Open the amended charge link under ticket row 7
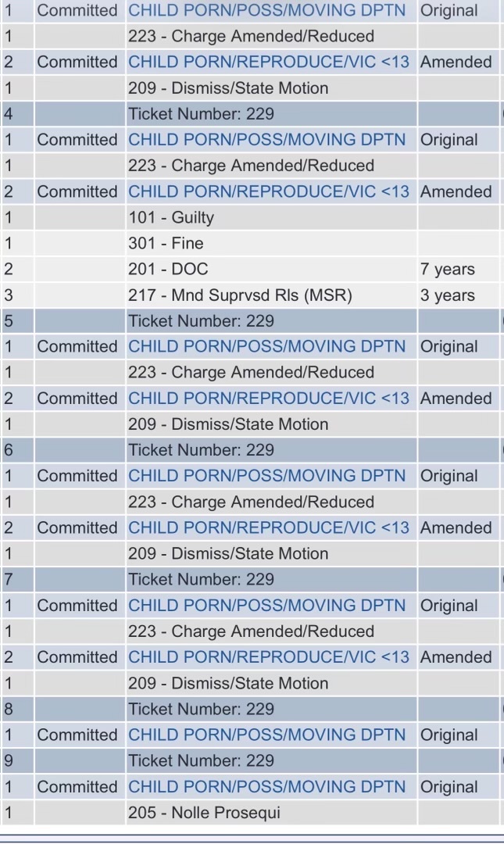 tap(268, 657)
